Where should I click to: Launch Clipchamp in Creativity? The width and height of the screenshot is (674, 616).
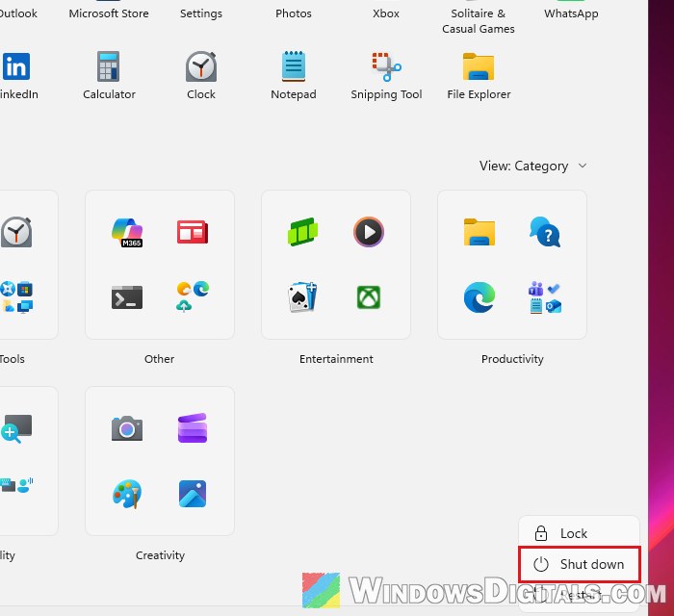pos(193,428)
